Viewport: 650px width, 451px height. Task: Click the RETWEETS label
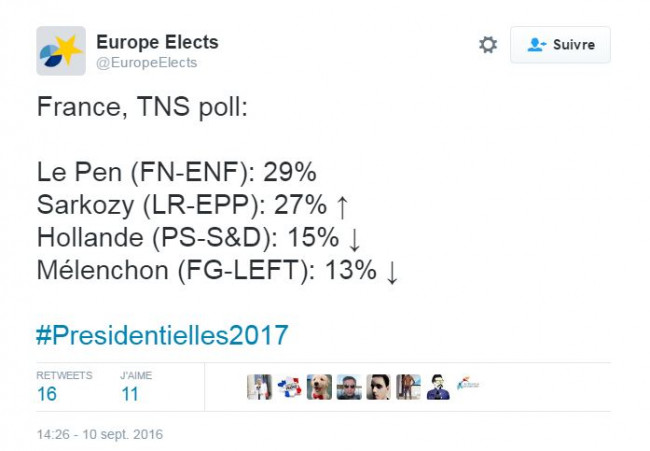(64, 375)
